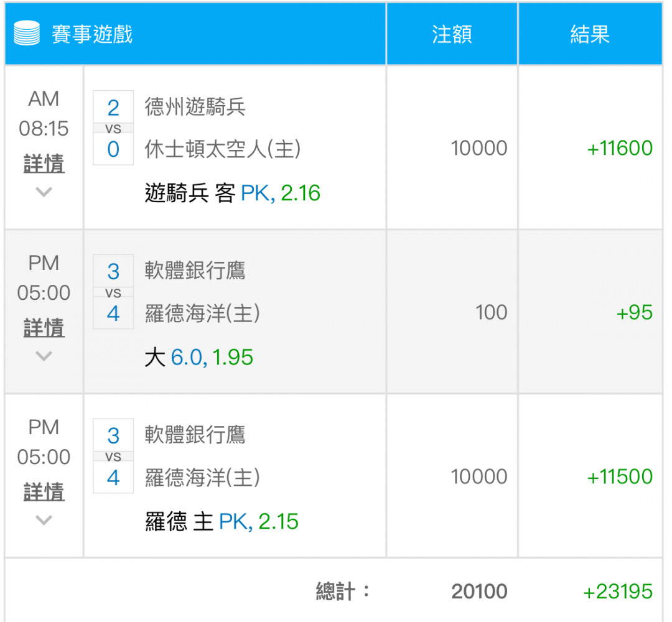Click score 0 for 休士頓太空人
Image resolution: width=672 pixels, height=622 pixels.
pos(113,149)
